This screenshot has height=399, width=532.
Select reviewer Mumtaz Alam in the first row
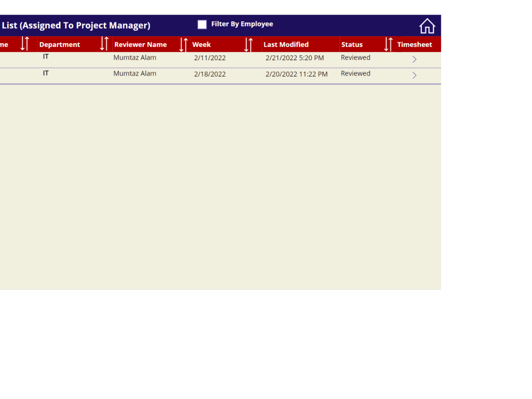coord(134,57)
